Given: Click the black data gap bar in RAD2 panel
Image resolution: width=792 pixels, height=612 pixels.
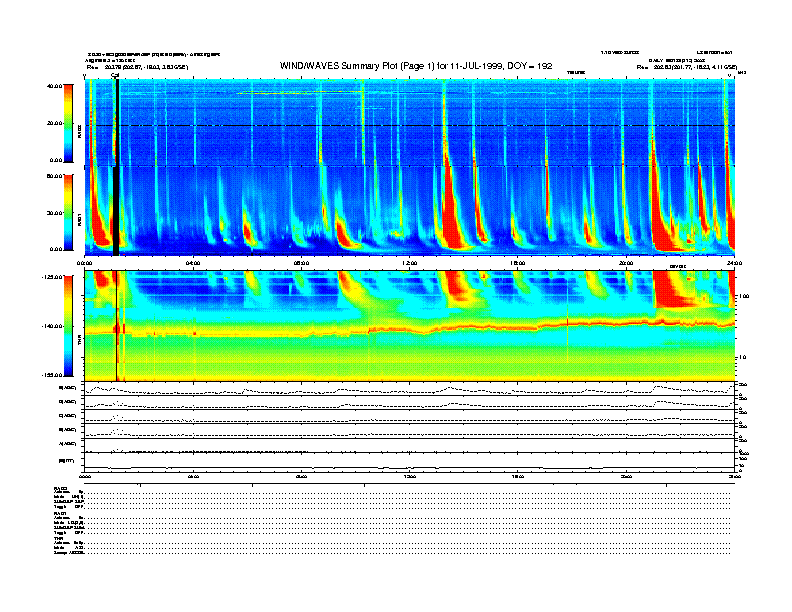Looking at the screenshot, I should click(117, 123).
